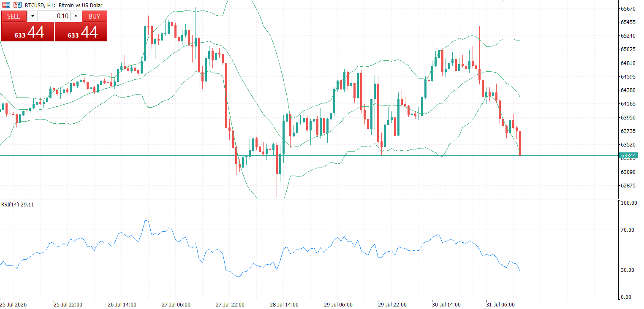Screen dimensions: 644x309
Task: Click the 63735 price scale label
Action: [x=629, y=131]
